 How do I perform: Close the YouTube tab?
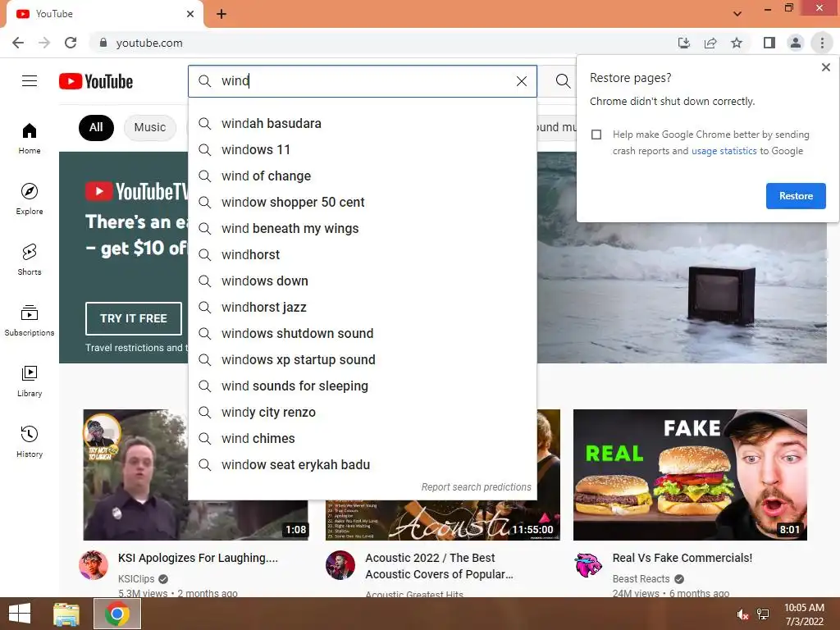(x=190, y=14)
